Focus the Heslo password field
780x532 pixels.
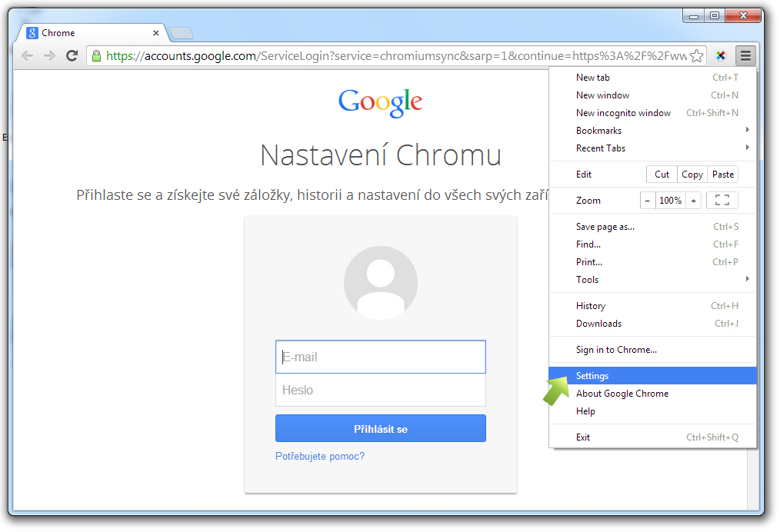tap(381, 391)
